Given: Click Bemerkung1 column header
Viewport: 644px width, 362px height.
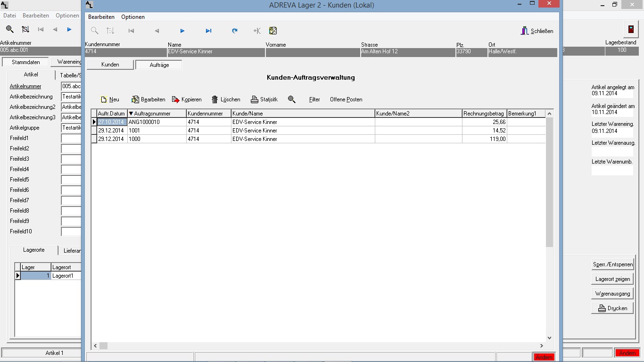Looking at the screenshot, I should tap(526, 114).
